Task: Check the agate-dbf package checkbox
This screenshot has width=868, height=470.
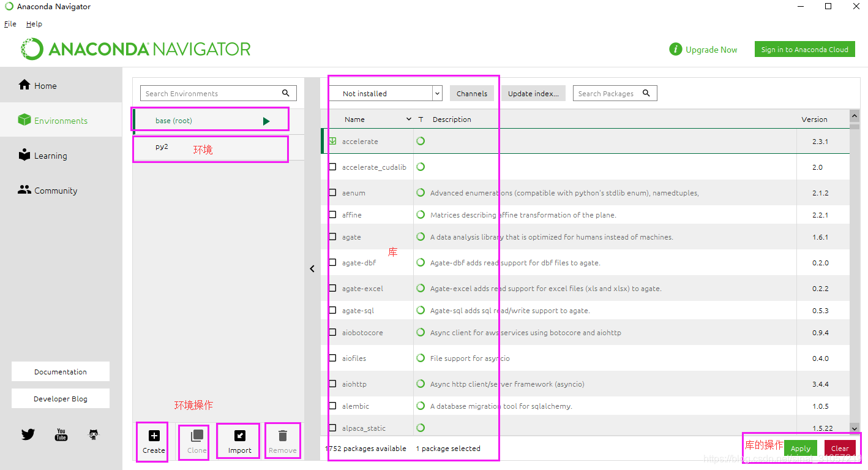Action: [333, 262]
